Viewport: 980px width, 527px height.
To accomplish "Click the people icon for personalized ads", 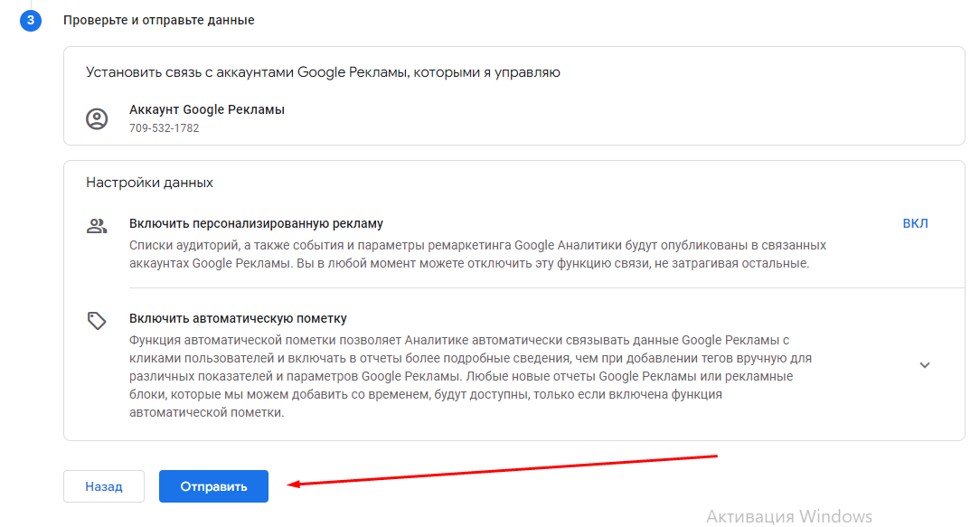I will coord(97,226).
